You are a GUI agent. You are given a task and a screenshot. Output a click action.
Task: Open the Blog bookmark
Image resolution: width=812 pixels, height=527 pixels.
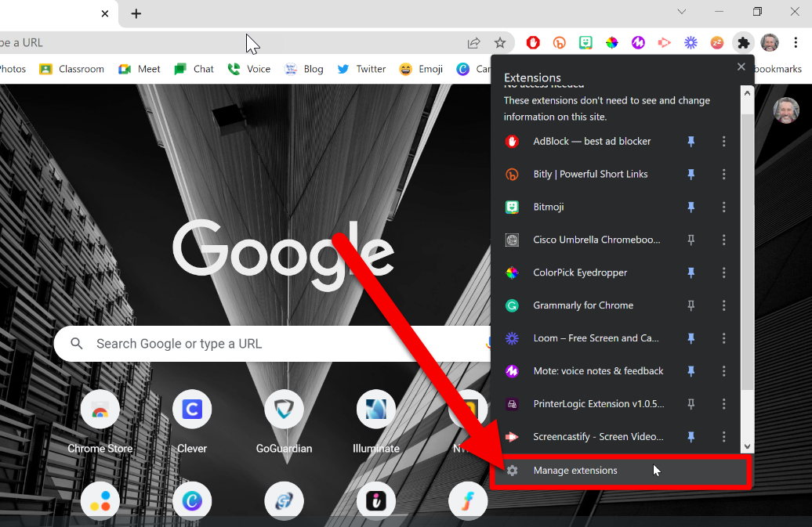point(304,69)
